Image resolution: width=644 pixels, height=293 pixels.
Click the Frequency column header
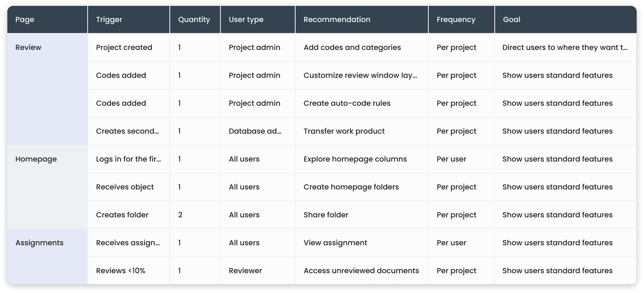tap(461, 19)
